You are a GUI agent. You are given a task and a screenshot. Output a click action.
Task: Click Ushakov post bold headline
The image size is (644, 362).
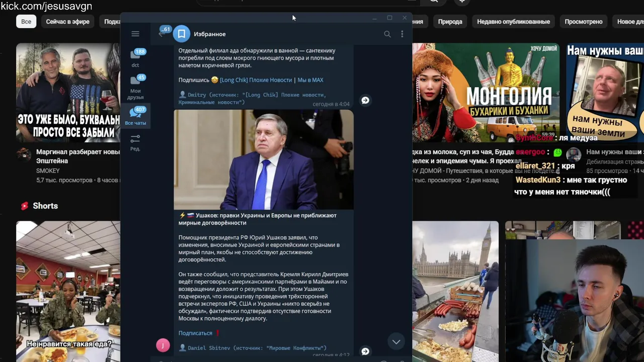(x=258, y=219)
